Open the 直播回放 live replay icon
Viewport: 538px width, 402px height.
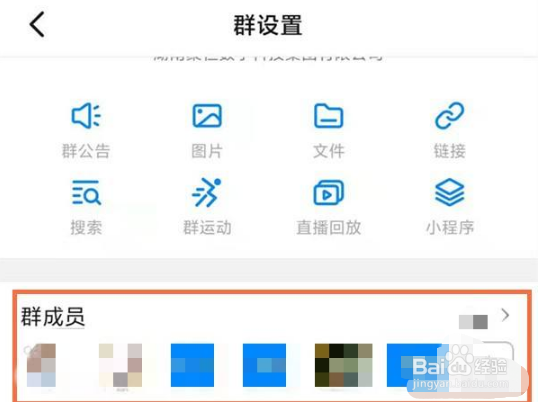coord(329,192)
